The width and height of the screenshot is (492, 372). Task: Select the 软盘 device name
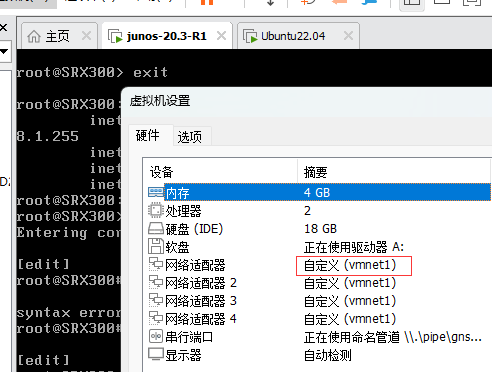pos(178,247)
